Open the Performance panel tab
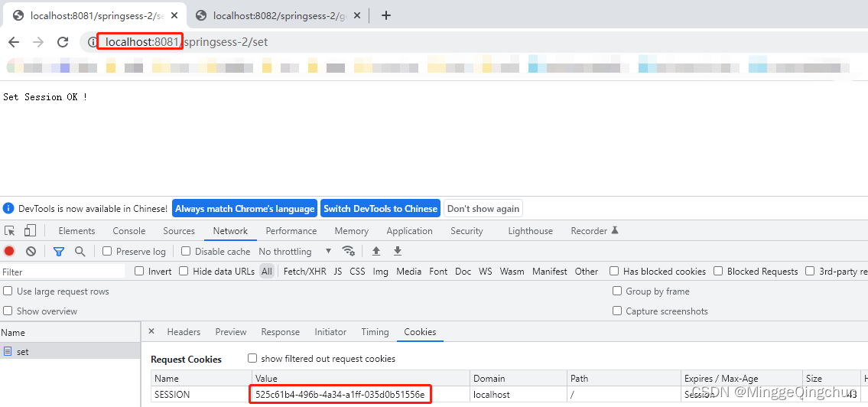Viewport: 868px width, 407px height. pos(291,231)
